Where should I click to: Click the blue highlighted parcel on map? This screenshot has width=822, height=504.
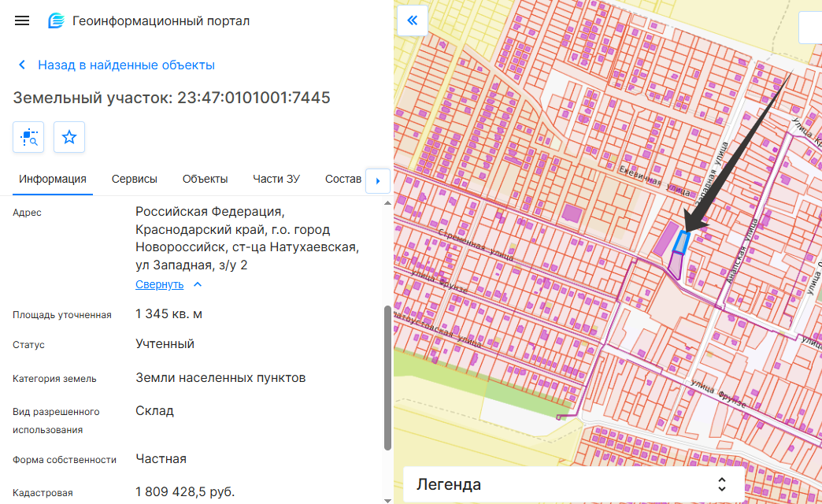pyautogui.click(x=683, y=243)
